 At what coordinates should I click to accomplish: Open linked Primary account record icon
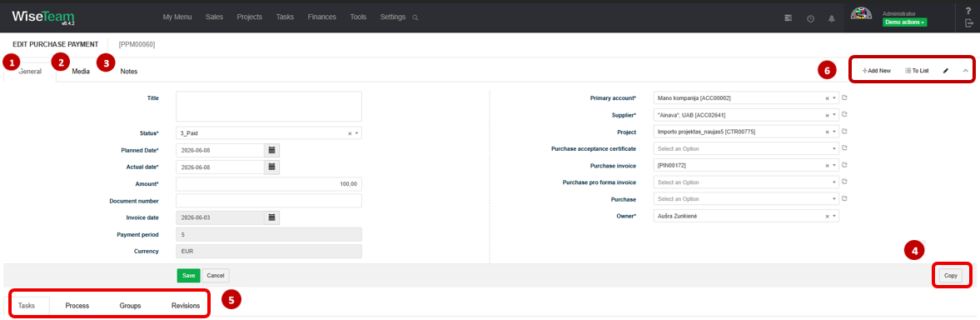click(x=845, y=98)
